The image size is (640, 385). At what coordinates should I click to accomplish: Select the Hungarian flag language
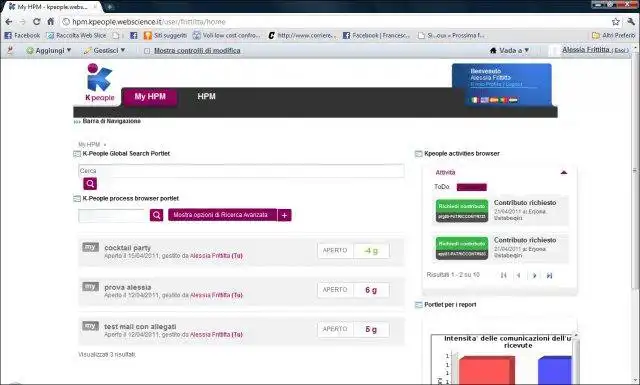coord(513,100)
